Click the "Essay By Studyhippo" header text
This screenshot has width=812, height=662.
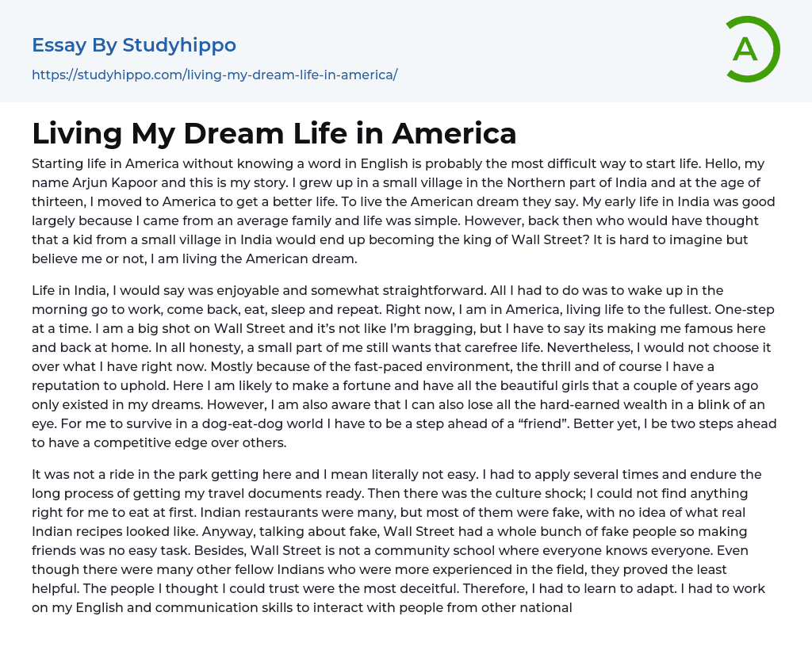pyautogui.click(x=134, y=45)
